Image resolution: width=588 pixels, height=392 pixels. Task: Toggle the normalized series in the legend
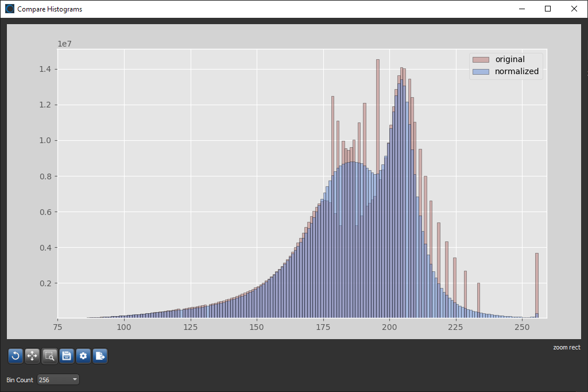tap(516, 71)
